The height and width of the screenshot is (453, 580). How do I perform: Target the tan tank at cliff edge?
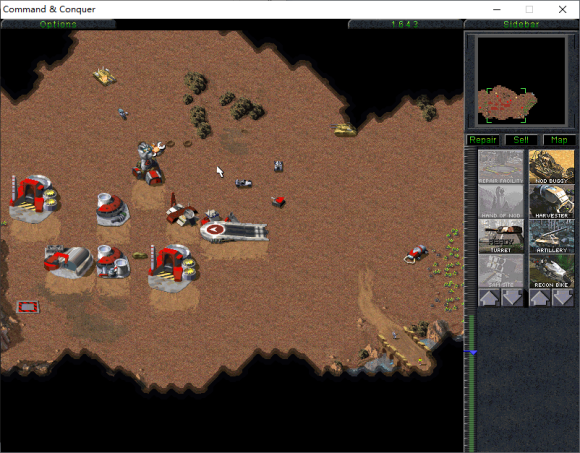[344, 129]
